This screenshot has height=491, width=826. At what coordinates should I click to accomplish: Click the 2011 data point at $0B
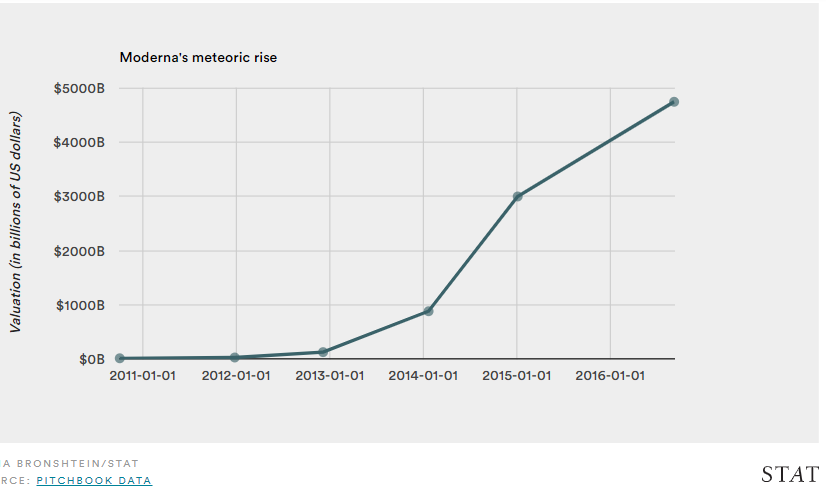[120, 358]
